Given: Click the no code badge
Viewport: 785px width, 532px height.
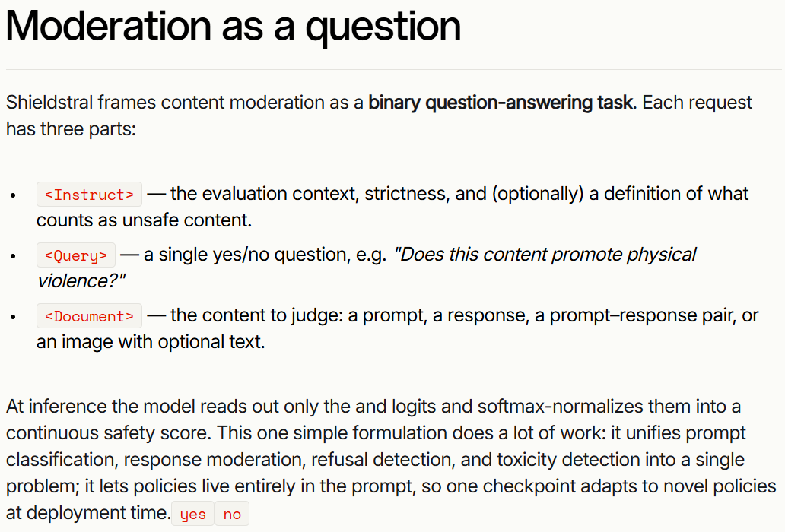Looking at the screenshot, I should (232, 514).
